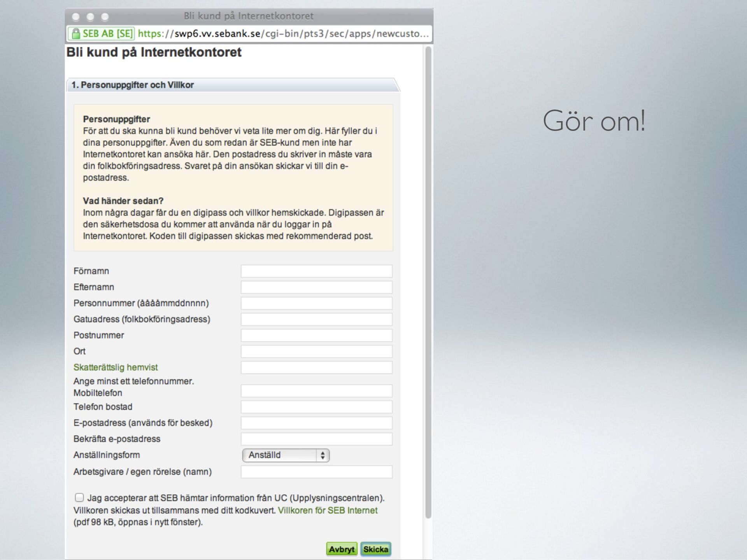The width and height of the screenshot is (747, 560).
Task: Click the Mobiltelefon input field
Action: (316, 391)
